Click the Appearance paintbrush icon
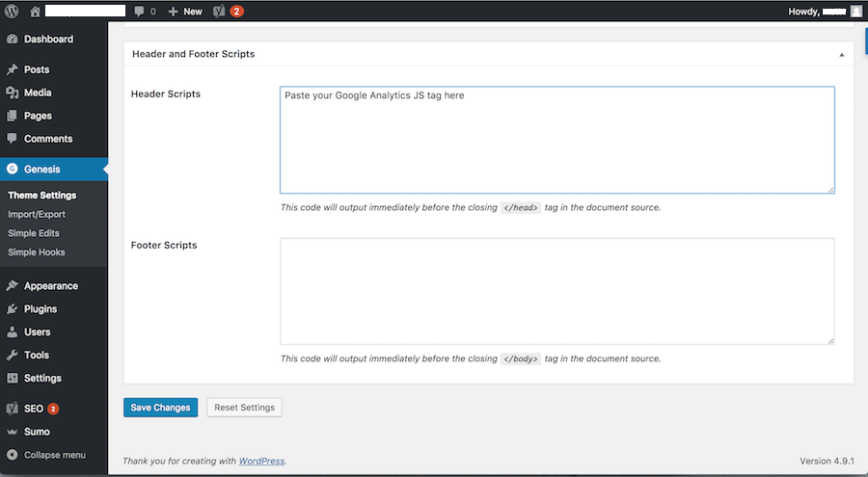The image size is (868, 477). coord(12,285)
